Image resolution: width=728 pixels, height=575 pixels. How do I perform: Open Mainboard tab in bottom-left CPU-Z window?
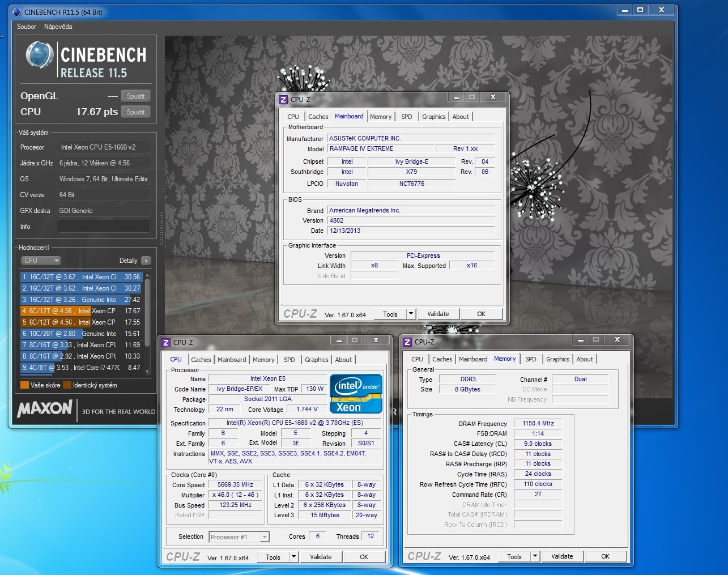[x=232, y=360]
